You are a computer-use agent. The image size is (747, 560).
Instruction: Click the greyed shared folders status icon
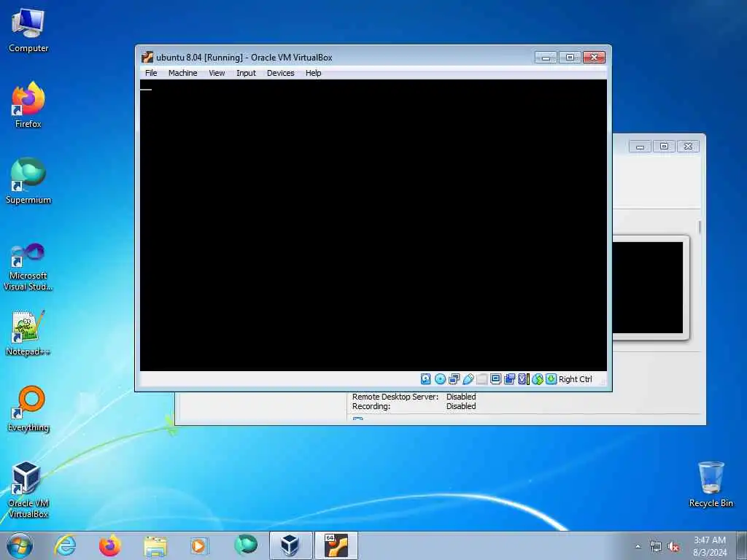click(x=481, y=379)
